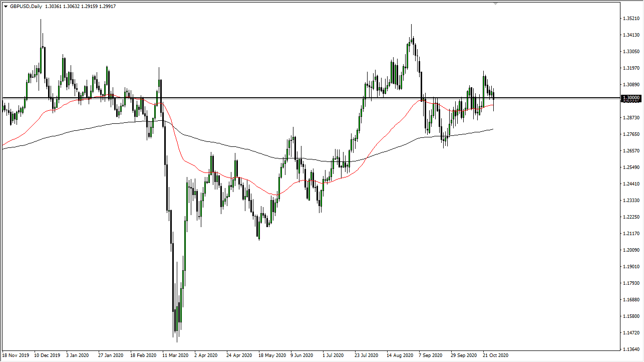The width and height of the screenshot is (644, 362).
Task: Select the GBPUSD,Daily chart title label
Action: [x=26, y=7]
